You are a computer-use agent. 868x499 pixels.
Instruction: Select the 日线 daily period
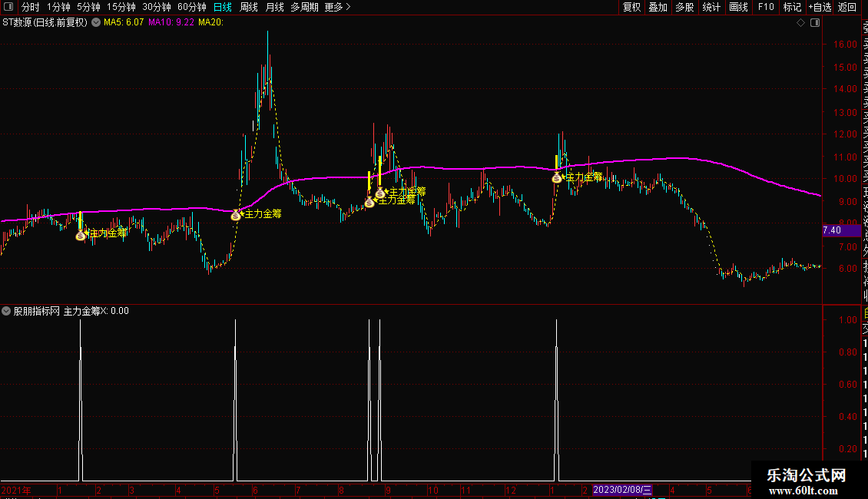[x=223, y=7]
